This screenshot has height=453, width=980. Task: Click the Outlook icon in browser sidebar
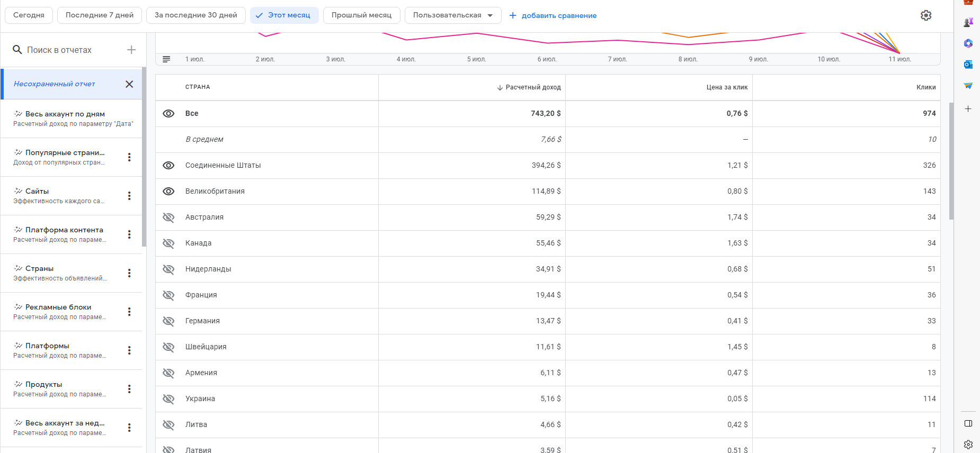968,65
